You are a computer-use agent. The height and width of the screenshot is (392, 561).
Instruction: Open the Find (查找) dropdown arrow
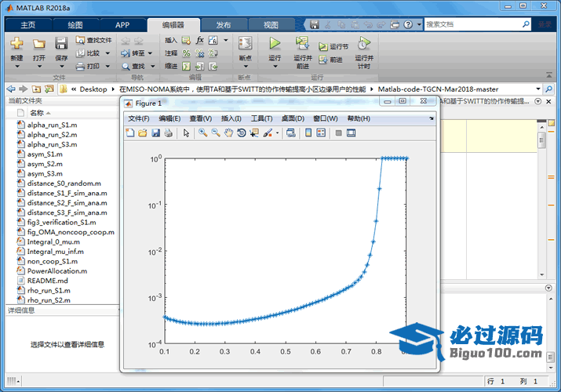point(153,67)
